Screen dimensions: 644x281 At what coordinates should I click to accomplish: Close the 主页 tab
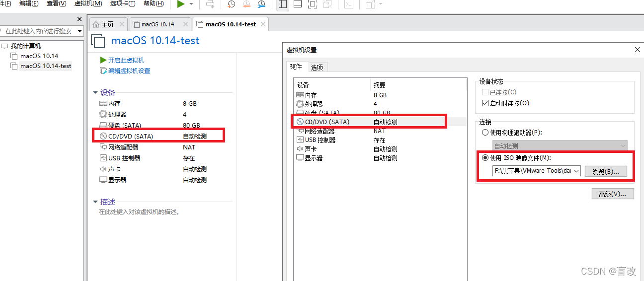(121, 24)
